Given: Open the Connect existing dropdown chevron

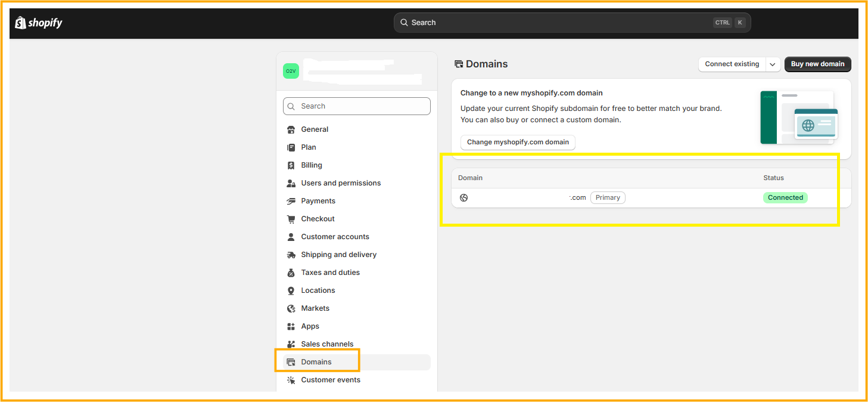Looking at the screenshot, I should click(x=773, y=64).
